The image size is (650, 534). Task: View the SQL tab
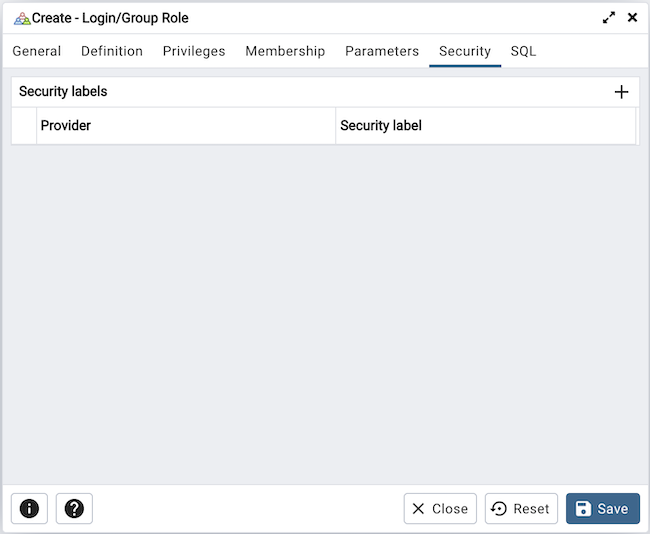click(x=523, y=51)
